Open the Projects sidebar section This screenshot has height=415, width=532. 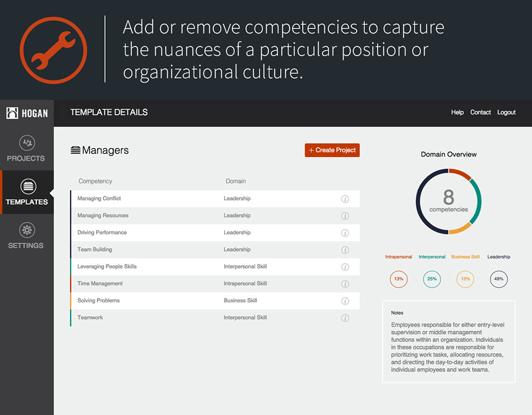(x=27, y=149)
